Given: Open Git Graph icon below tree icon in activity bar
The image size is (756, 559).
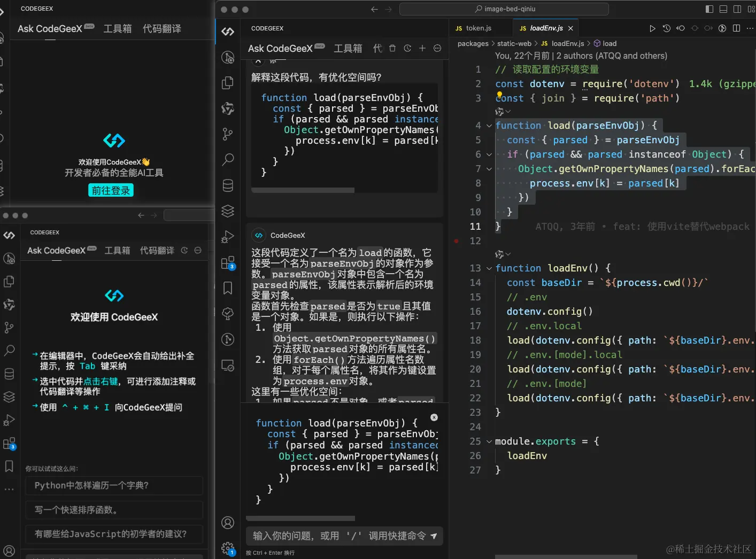Looking at the screenshot, I should [x=228, y=339].
